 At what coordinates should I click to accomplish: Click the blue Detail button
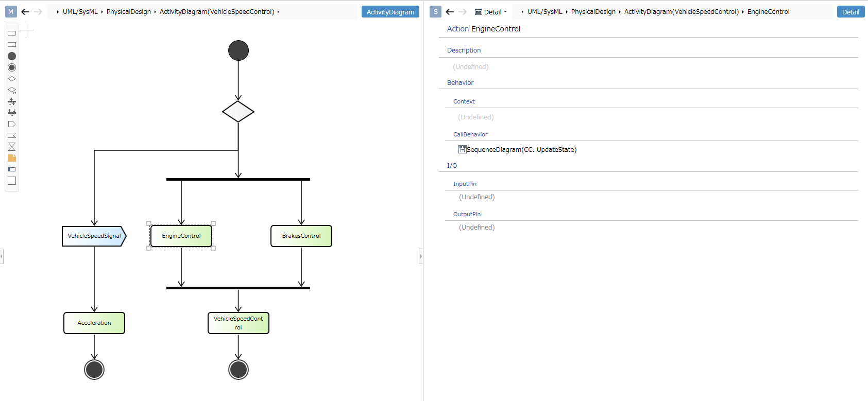tap(850, 12)
